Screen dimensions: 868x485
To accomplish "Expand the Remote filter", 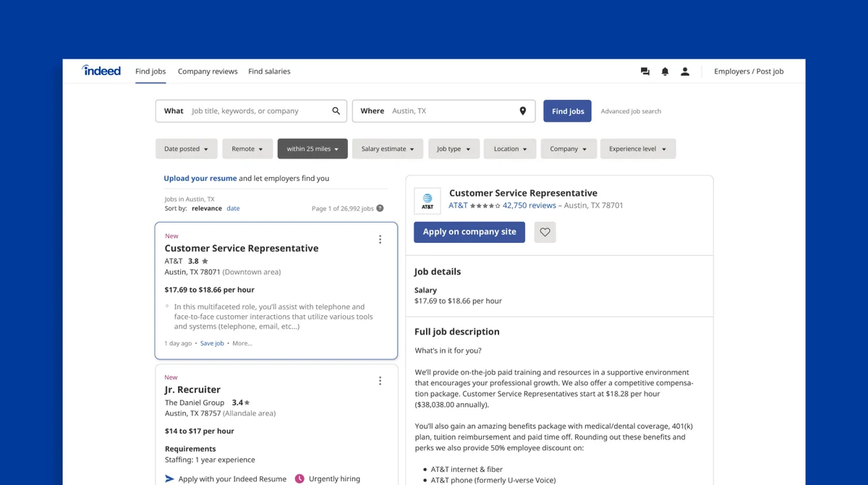I will 247,149.
